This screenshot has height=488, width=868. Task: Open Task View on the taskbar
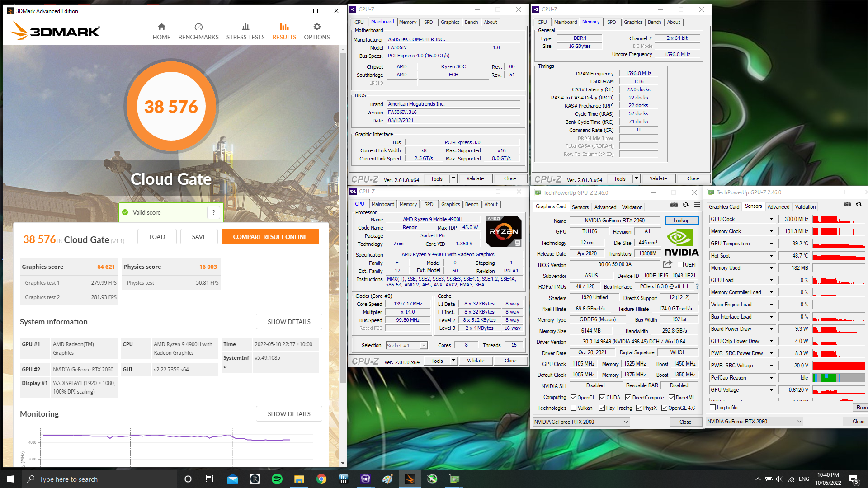pyautogui.click(x=210, y=479)
